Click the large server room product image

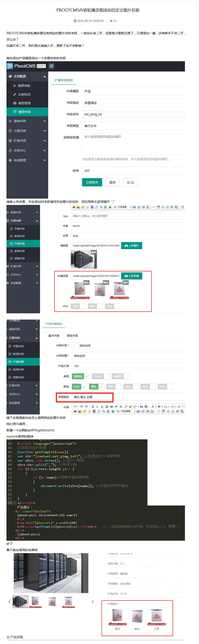point(51,573)
